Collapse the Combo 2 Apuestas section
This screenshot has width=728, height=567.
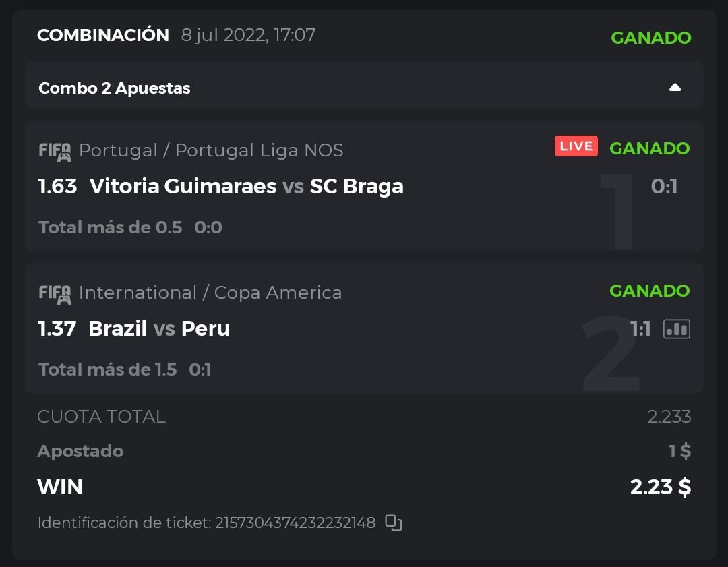tap(675, 88)
